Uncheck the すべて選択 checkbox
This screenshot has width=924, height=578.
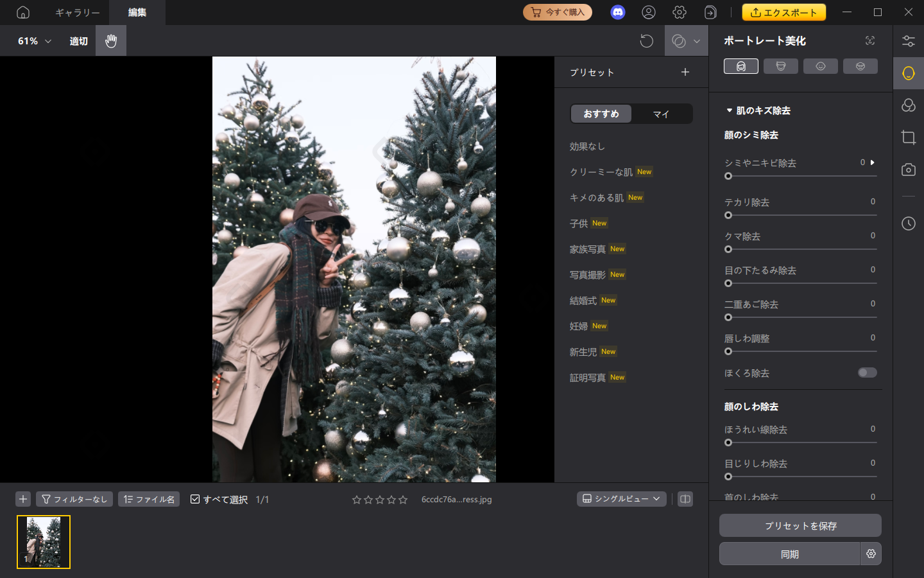click(195, 499)
